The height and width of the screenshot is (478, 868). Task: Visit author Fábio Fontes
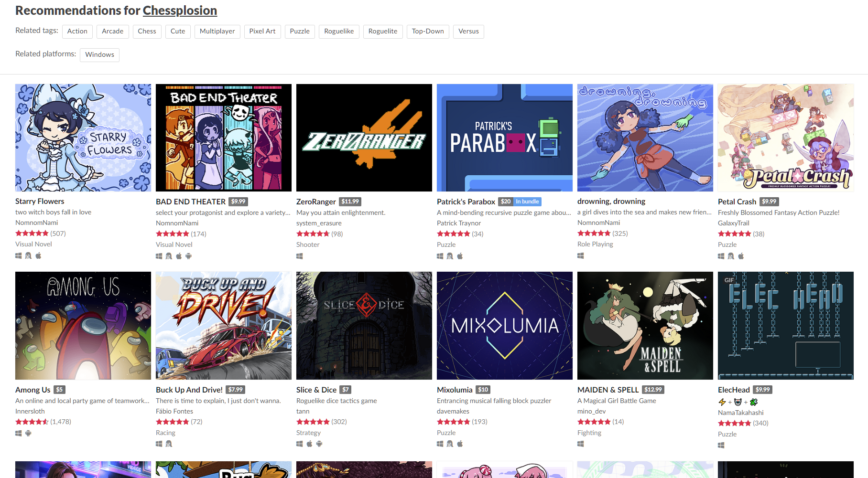point(174,411)
